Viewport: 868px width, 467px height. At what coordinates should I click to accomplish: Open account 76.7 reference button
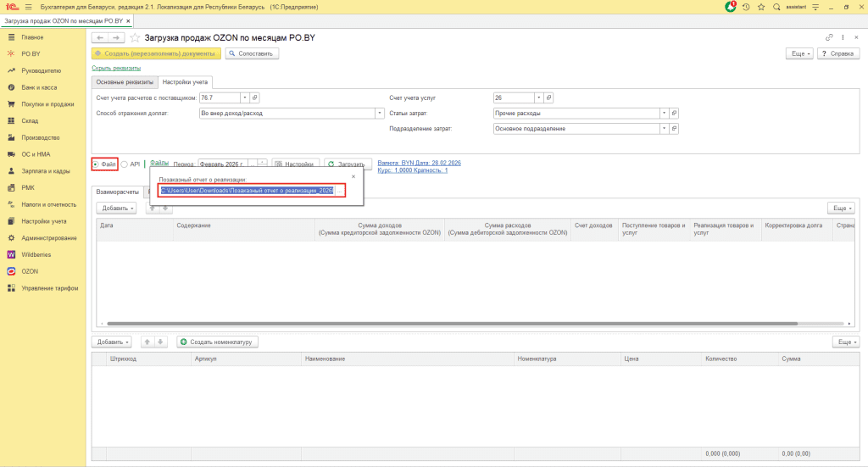coord(254,97)
